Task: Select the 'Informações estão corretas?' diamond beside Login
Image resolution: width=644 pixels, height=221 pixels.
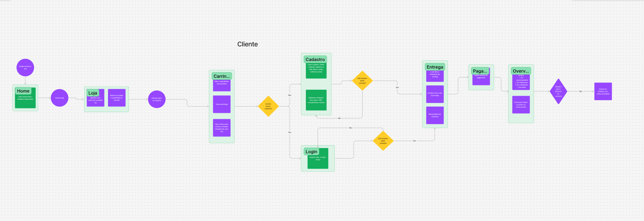Action: coord(383,141)
